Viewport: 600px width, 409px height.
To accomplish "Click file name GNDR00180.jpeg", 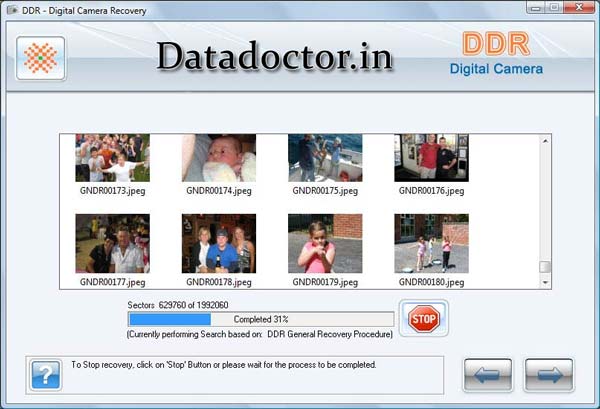I will coord(432,282).
